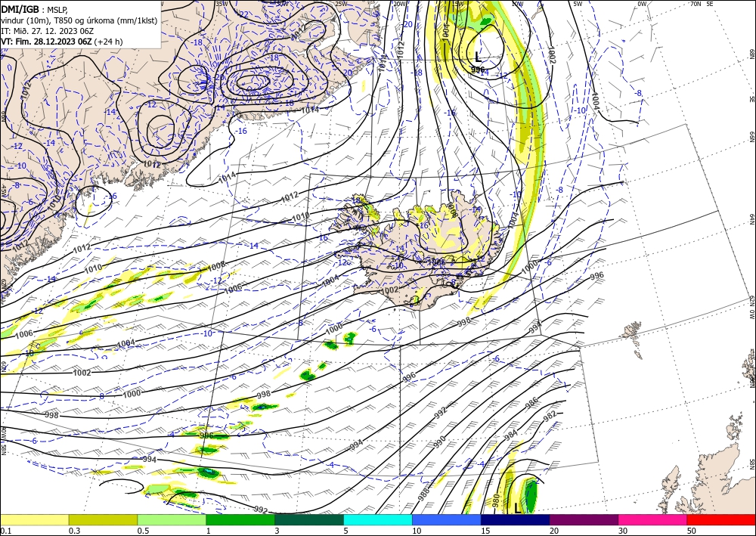Click the '980' isobar label
Screen dimensions: 756x536
coord(496,500)
